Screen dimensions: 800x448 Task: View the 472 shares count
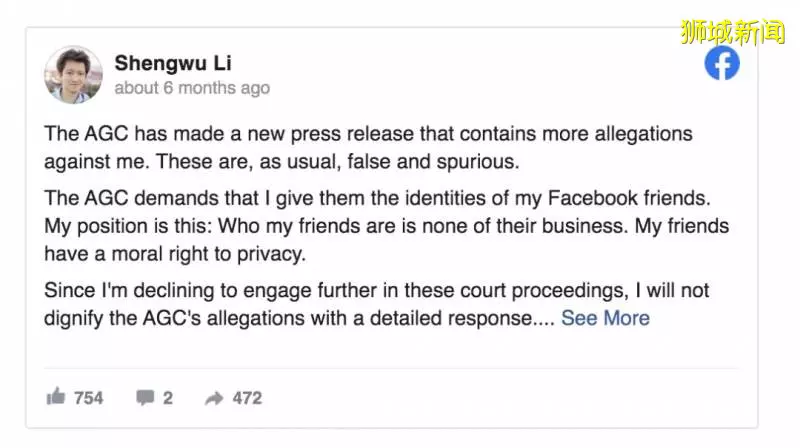[x=247, y=398]
